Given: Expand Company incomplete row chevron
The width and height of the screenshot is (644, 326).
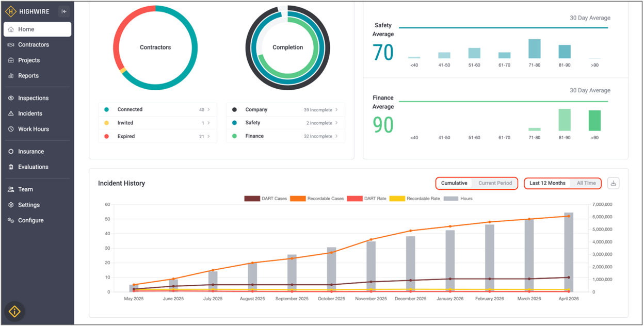Looking at the screenshot, I should coord(336,109).
